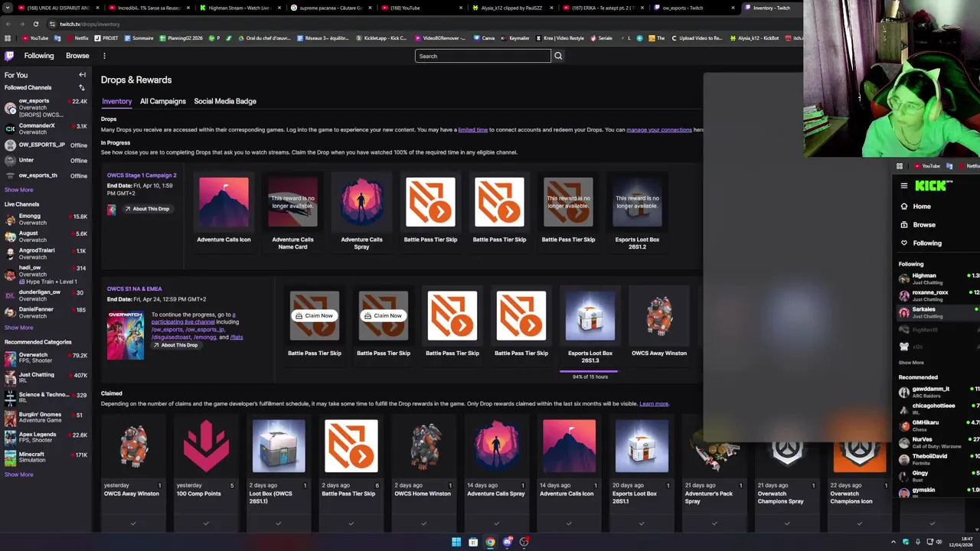Image resolution: width=980 pixels, height=551 pixels.
Task: Open the Apex Legends category
Action: 46,438
